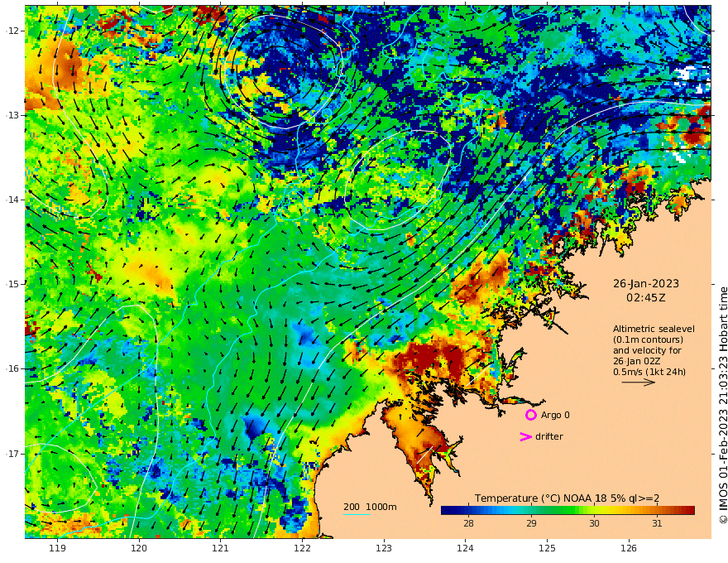This screenshot has width=728, height=563.
Task: Click longitude label 125 on the axis
Action: pos(547,548)
